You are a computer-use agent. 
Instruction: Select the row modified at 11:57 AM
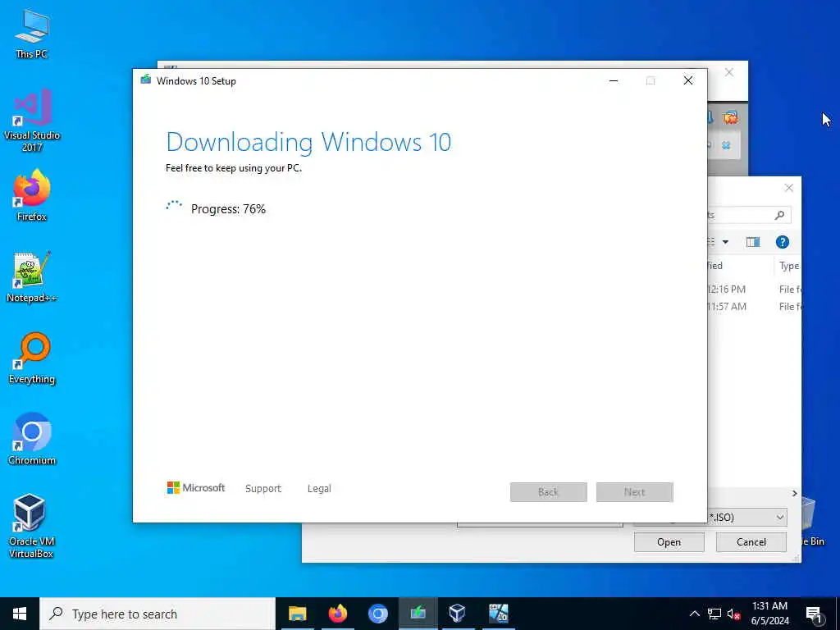[x=755, y=307]
